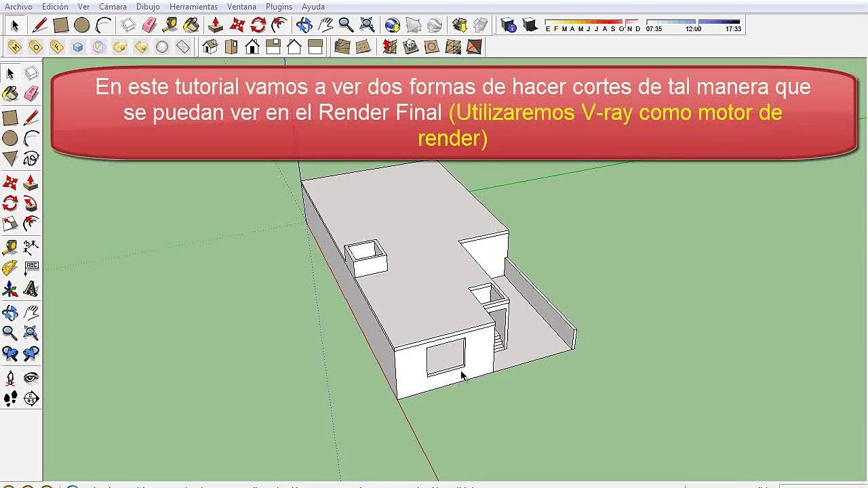Choose the Sandbox Stamp tool
Image resolution: width=868 pixels, height=488 pixels.
(x=410, y=47)
